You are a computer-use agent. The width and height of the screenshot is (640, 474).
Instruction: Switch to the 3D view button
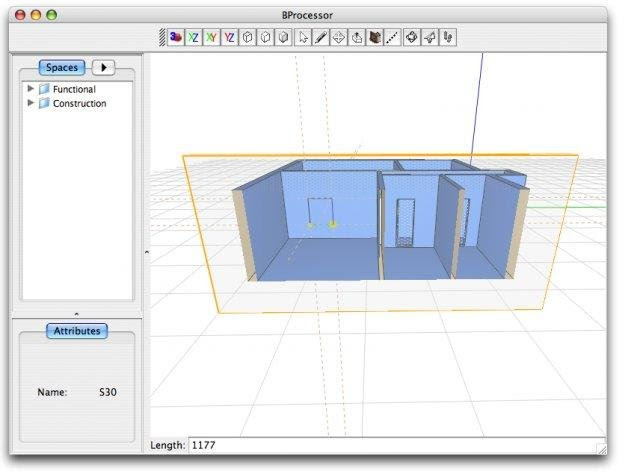pos(176,37)
